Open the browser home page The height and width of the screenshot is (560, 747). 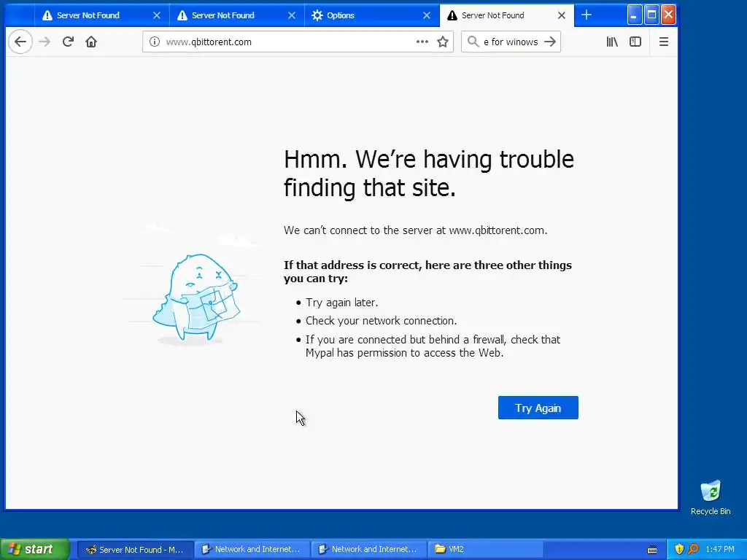[x=91, y=42]
